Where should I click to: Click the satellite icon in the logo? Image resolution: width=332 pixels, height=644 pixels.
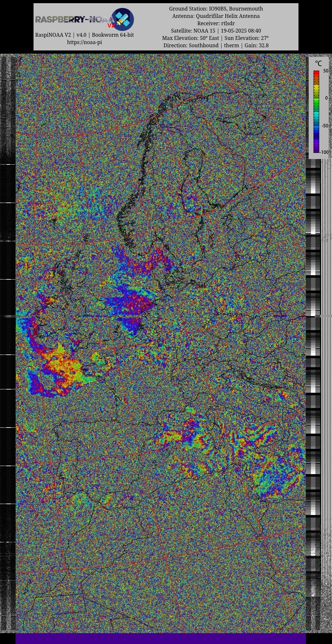(x=123, y=19)
